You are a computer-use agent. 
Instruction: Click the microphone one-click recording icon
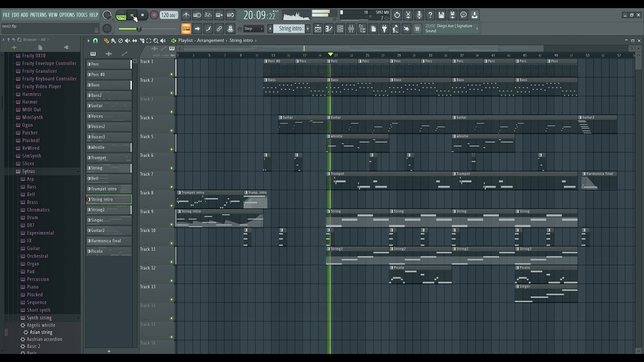pos(419,15)
